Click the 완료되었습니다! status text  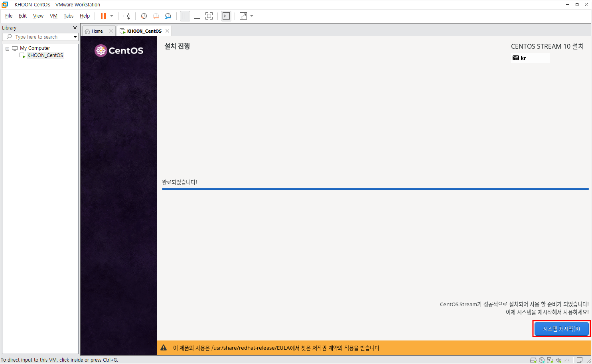point(180,182)
